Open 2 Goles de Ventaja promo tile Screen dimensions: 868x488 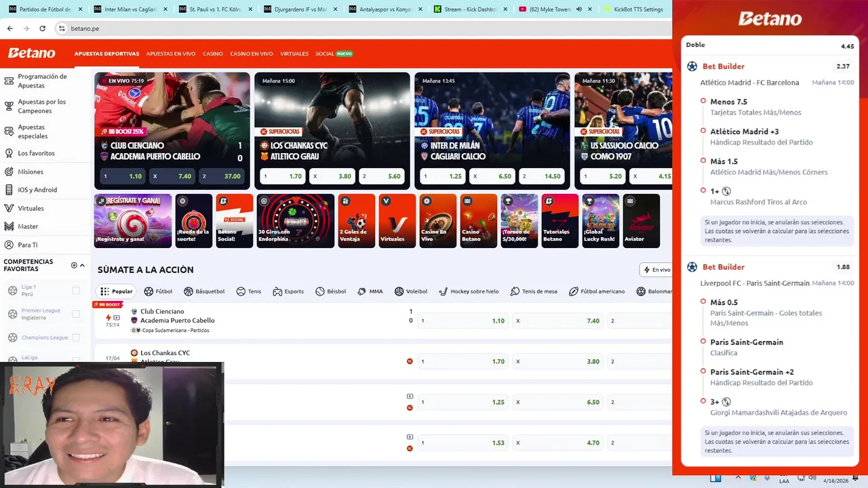tap(357, 221)
